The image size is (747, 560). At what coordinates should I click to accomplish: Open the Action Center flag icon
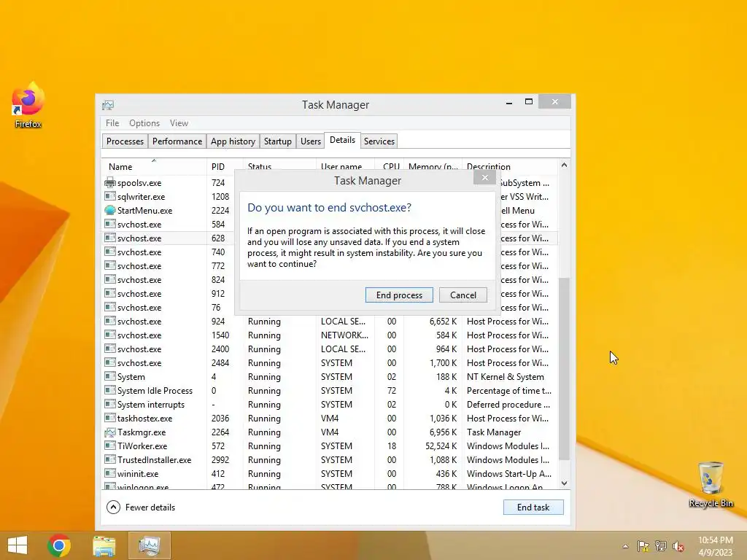pyautogui.click(x=643, y=546)
